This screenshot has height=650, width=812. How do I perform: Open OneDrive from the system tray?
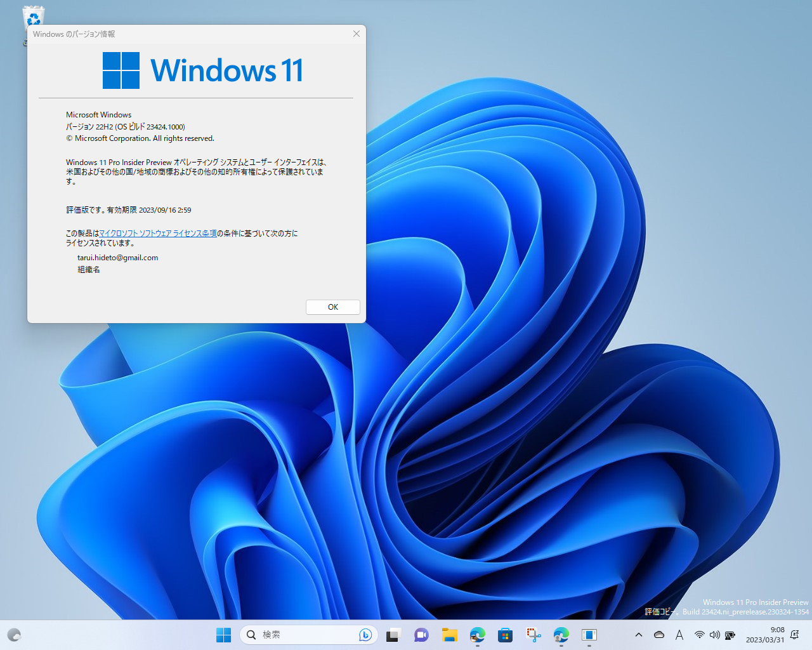pos(659,635)
